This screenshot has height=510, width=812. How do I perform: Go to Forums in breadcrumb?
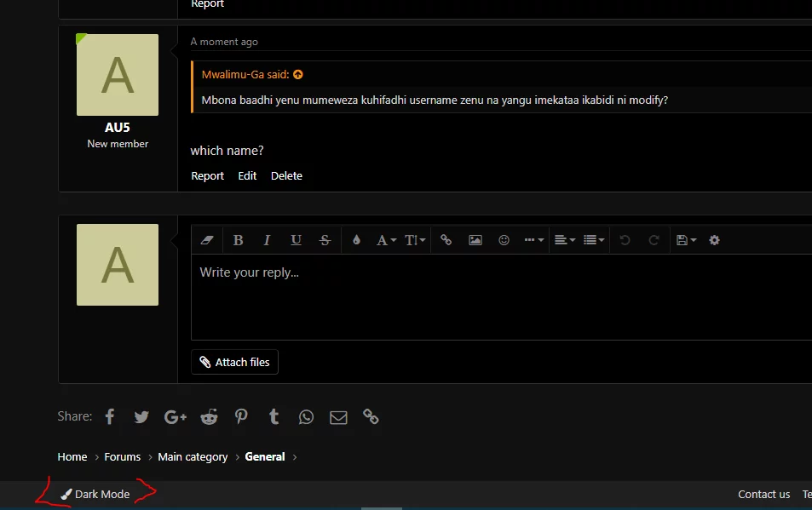click(x=123, y=457)
